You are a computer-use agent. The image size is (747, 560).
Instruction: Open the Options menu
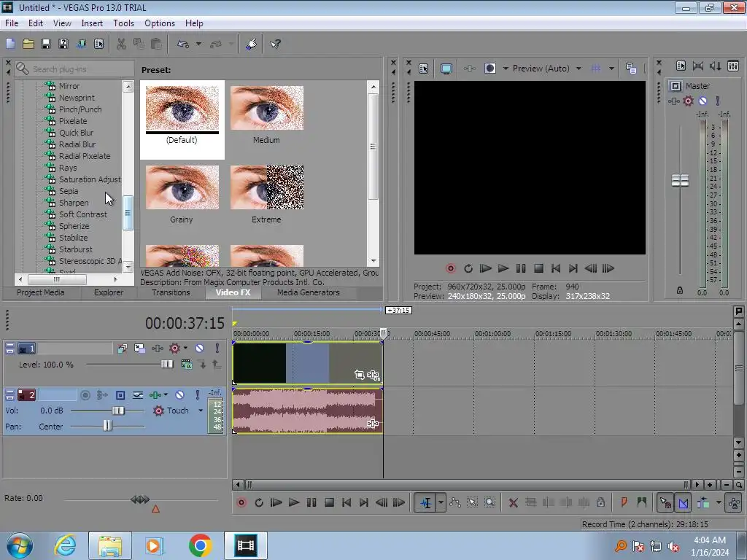160,23
